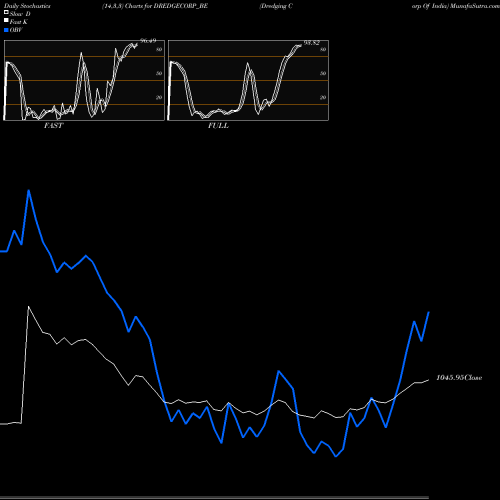Click the 80 level label in FAST chart
This screenshot has width=500, height=500.
click(159, 49)
